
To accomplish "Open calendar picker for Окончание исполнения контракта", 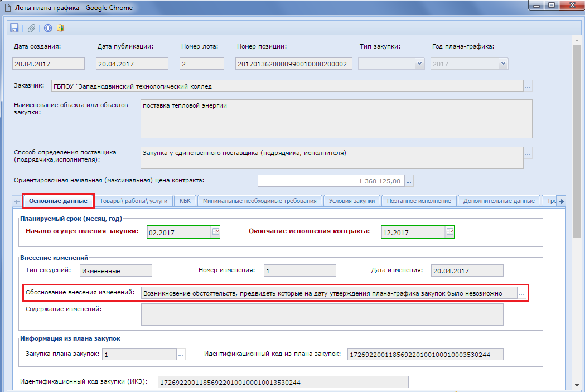I will tap(449, 232).
